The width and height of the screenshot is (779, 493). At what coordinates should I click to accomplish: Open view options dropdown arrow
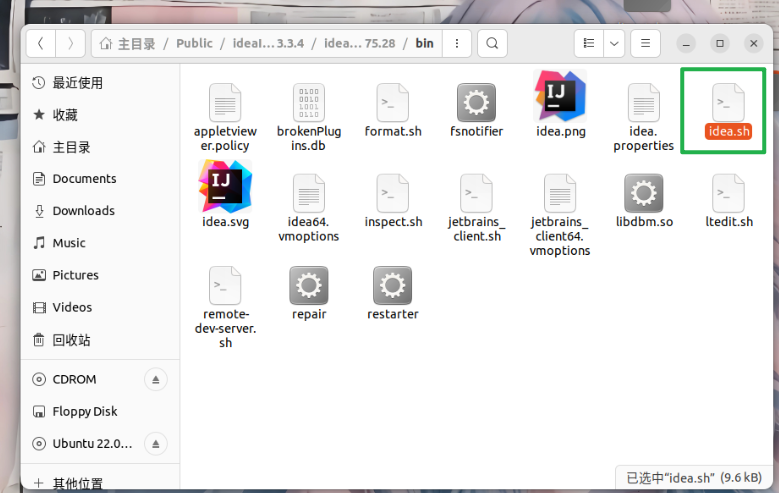tap(614, 44)
